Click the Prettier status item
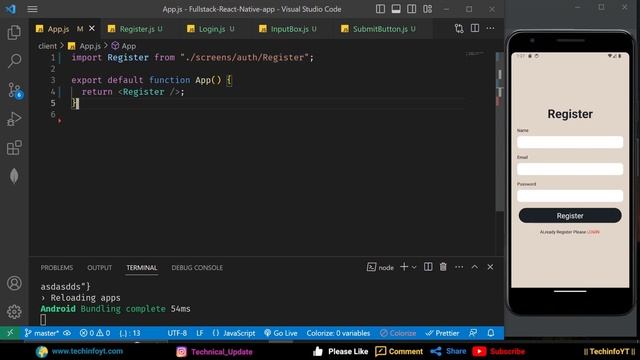 click(x=442, y=333)
